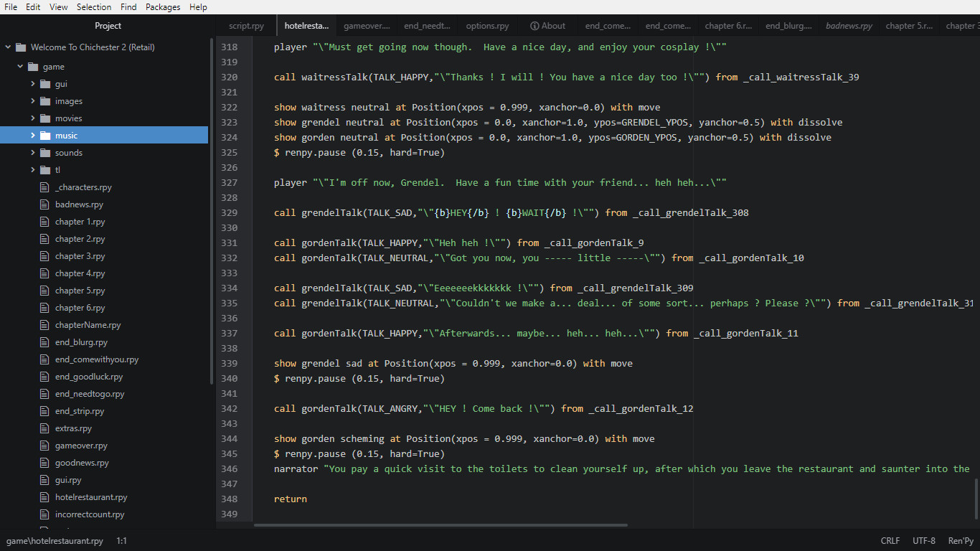Click the folder icon next to sounds
The image size is (980, 551).
[44, 152]
